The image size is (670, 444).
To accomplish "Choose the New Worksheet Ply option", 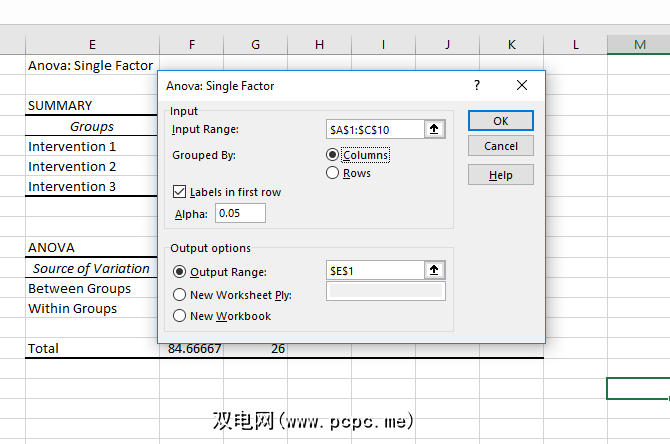I will point(180,295).
